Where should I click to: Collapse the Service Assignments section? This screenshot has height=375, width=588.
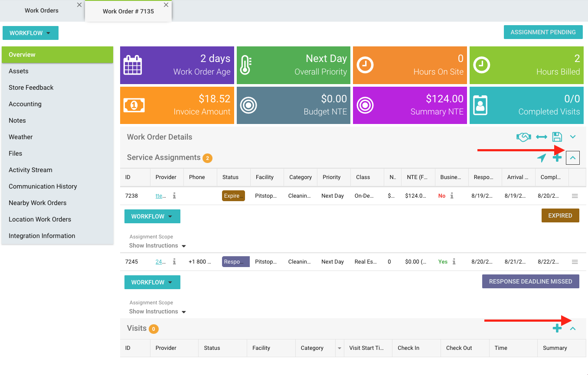click(x=573, y=158)
